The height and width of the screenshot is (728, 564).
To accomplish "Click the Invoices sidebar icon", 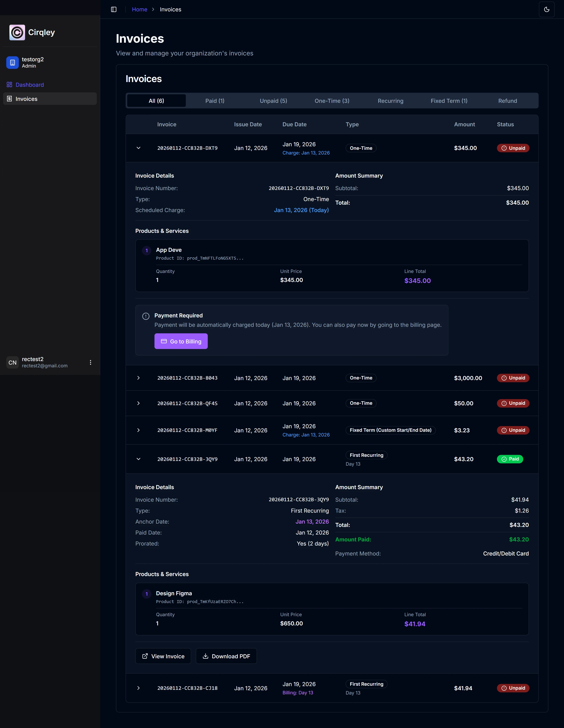I will tap(9, 99).
